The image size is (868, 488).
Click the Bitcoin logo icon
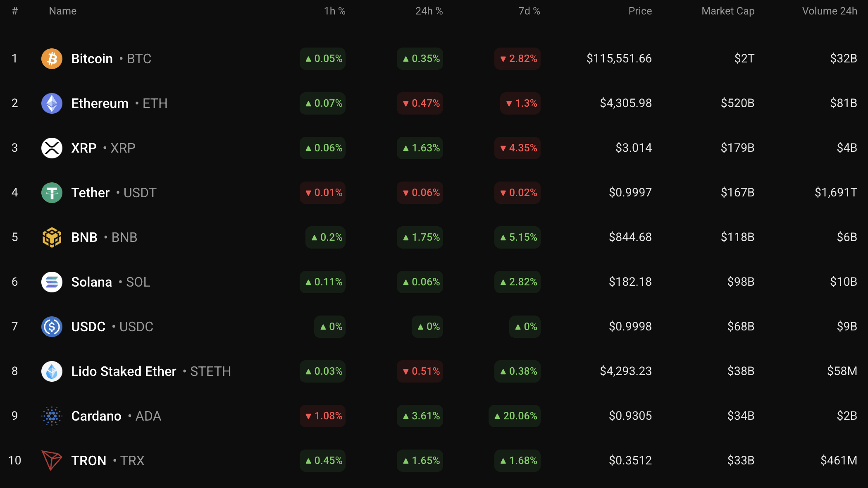click(x=51, y=58)
